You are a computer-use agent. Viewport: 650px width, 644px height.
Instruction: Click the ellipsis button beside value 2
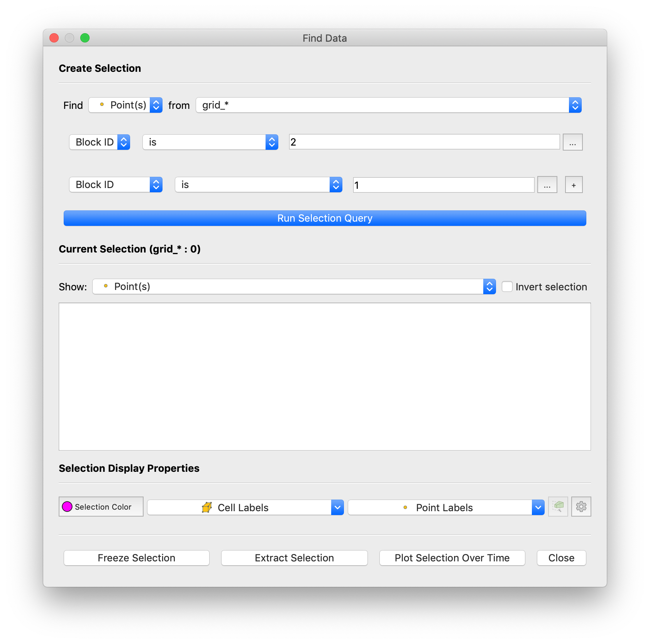[x=572, y=142]
